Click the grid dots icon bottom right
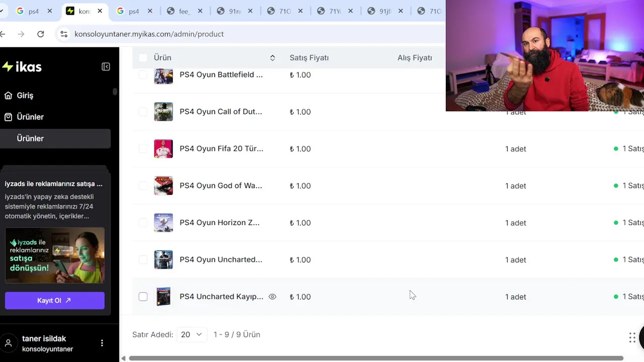644x362 pixels. pyautogui.click(x=632, y=337)
